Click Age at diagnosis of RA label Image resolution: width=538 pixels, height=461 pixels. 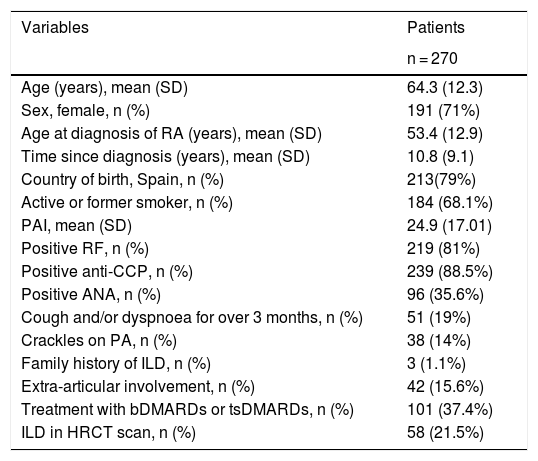(171, 134)
